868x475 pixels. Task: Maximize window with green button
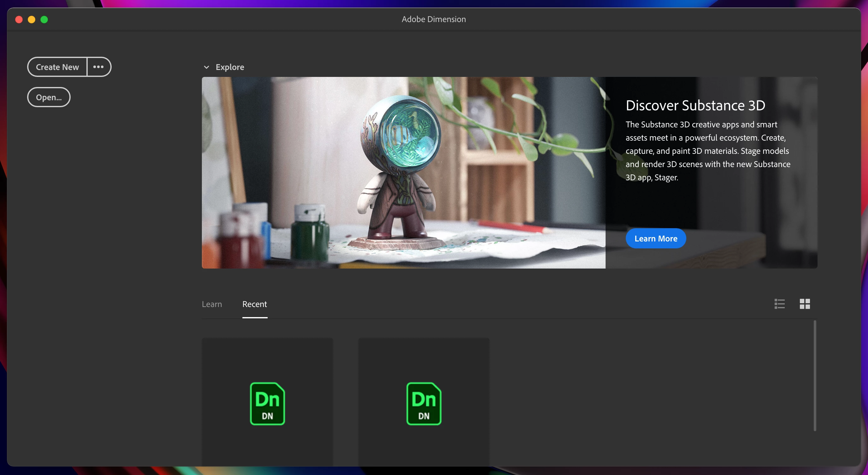coord(44,20)
